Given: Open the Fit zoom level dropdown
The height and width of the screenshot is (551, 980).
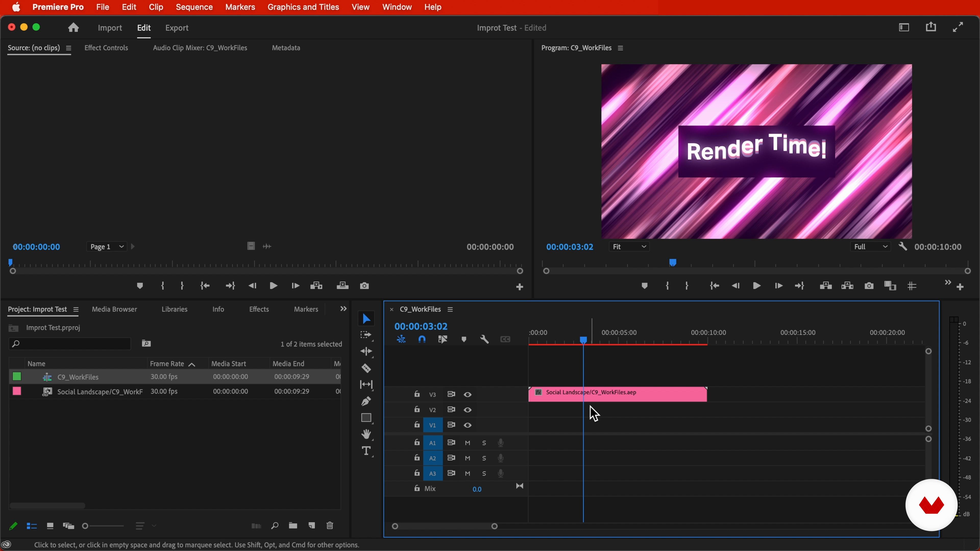Looking at the screenshot, I should [x=629, y=247].
